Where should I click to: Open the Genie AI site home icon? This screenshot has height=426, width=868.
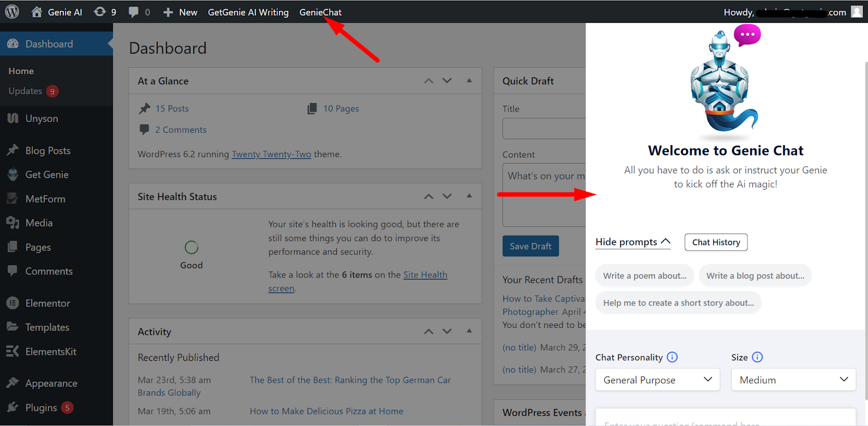point(36,12)
